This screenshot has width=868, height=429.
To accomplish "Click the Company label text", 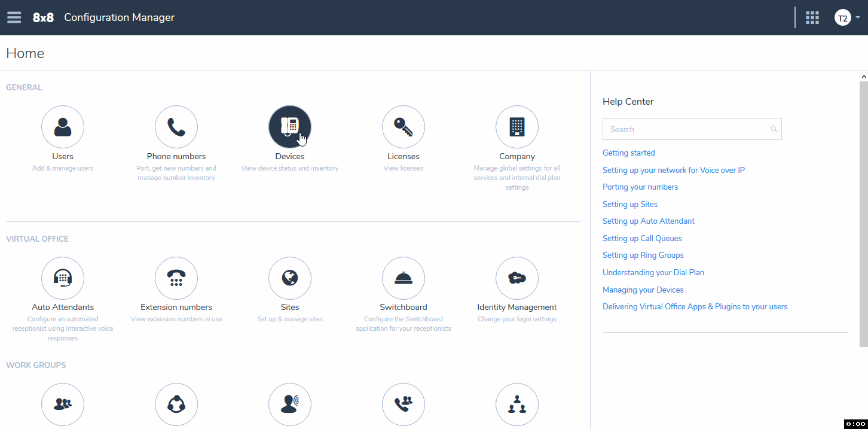I will (x=517, y=156).
